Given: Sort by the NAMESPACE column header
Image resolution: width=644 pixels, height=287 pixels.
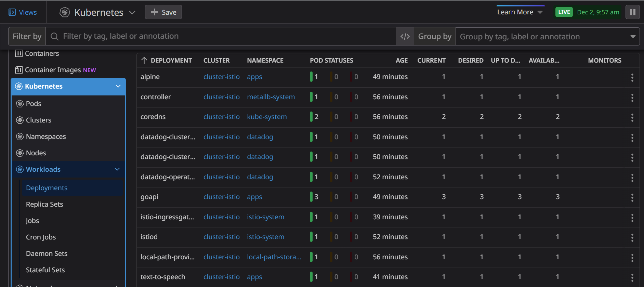Looking at the screenshot, I should coord(265,61).
